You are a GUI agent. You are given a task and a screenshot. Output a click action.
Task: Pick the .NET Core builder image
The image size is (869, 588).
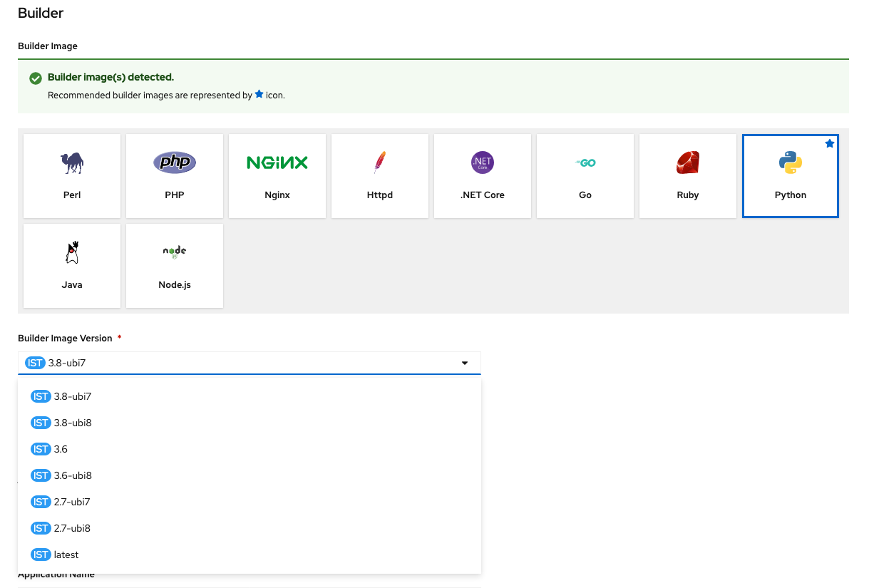coord(482,175)
